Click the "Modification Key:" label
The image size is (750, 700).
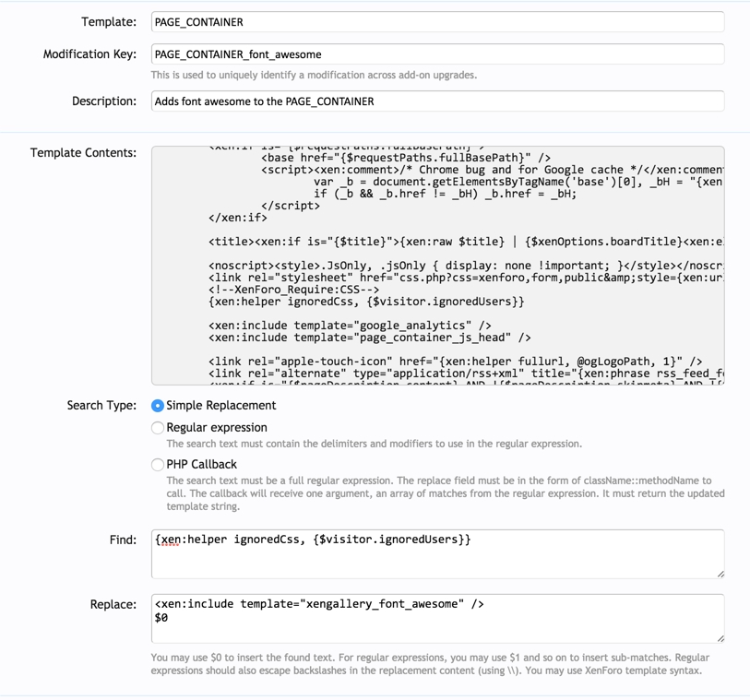[89, 54]
